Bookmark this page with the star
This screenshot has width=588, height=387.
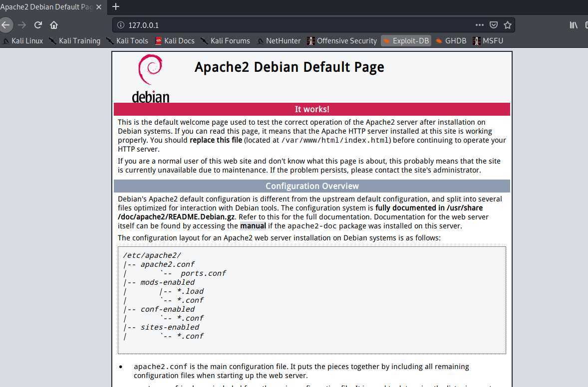coord(508,25)
